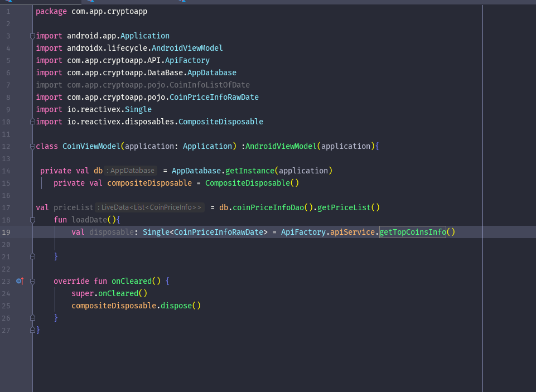Click line number 23 in the gutter

coord(6,282)
